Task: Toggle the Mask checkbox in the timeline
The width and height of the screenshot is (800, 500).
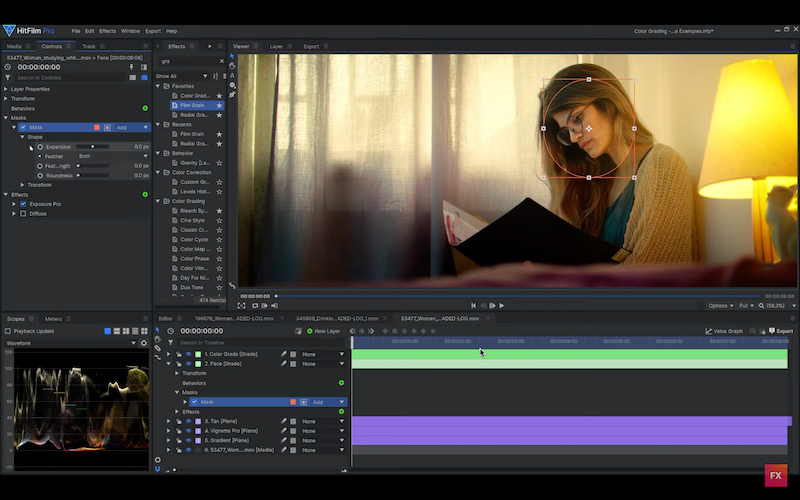Action: 194,402
